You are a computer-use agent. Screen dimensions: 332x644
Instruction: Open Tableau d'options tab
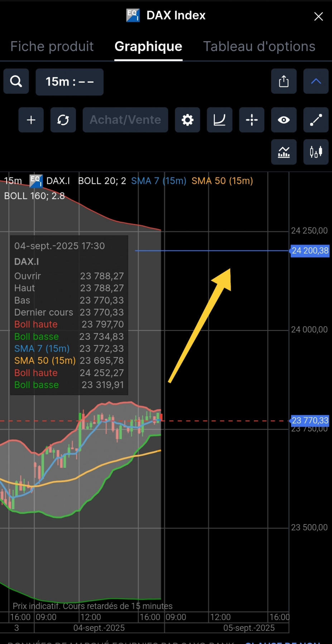pyautogui.click(x=259, y=47)
